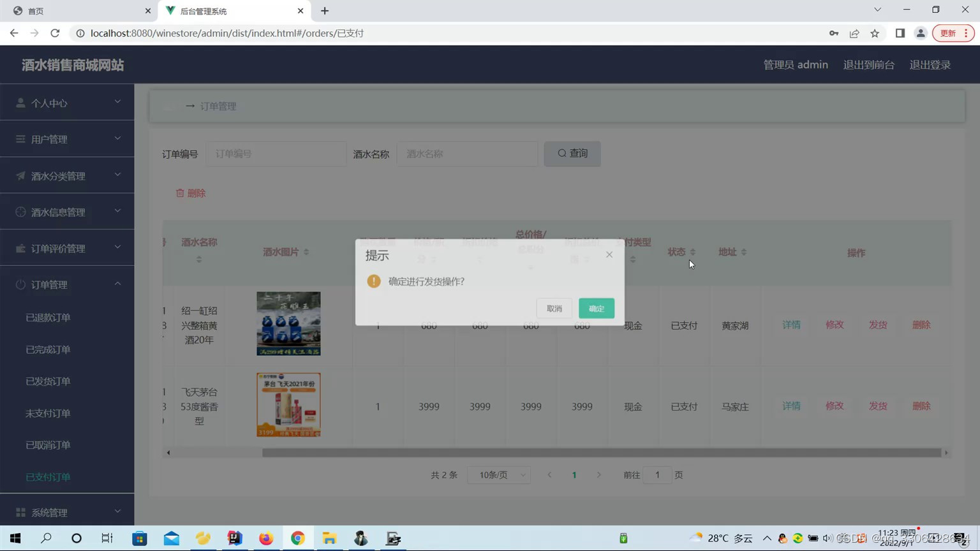
Task: Click the password key icon in address bar
Action: (x=834, y=33)
